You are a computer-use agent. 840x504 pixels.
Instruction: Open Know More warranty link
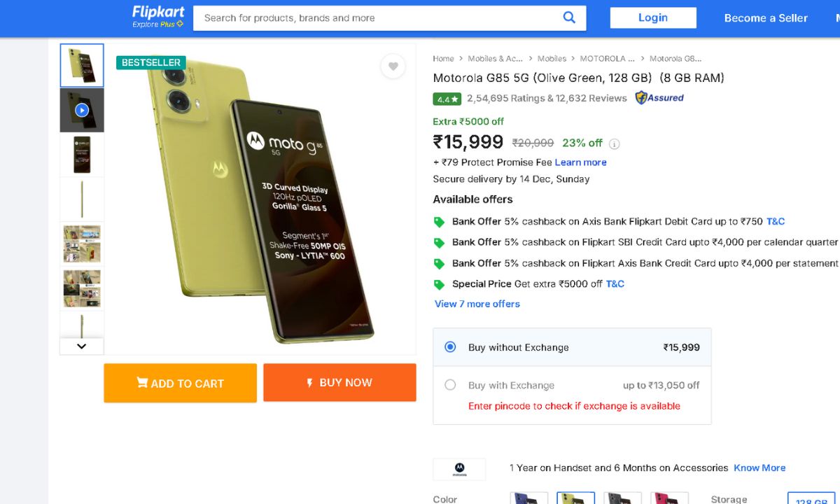759,468
